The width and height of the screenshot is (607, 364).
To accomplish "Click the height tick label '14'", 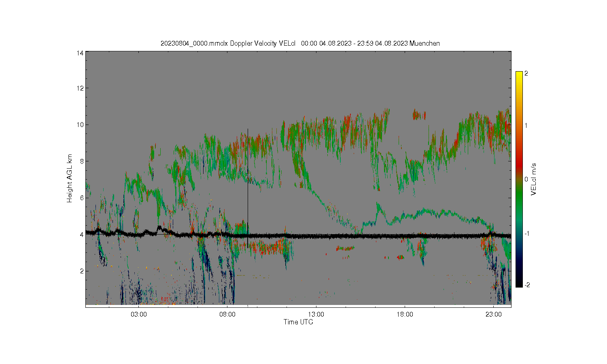I will coord(80,53).
